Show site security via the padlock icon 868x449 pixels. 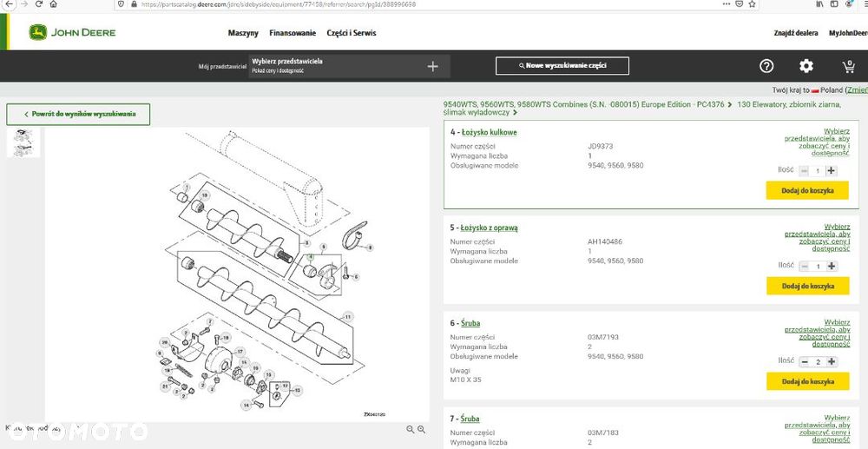(134, 3)
